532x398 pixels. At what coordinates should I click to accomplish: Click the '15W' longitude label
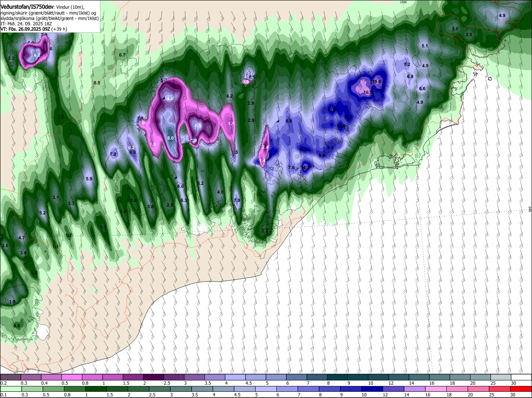(403, 2)
